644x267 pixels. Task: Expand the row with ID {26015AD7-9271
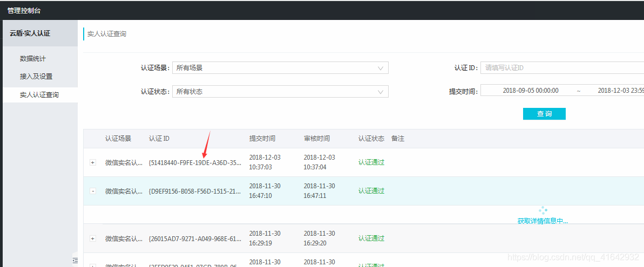pyautogui.click(x=92, y=238)
